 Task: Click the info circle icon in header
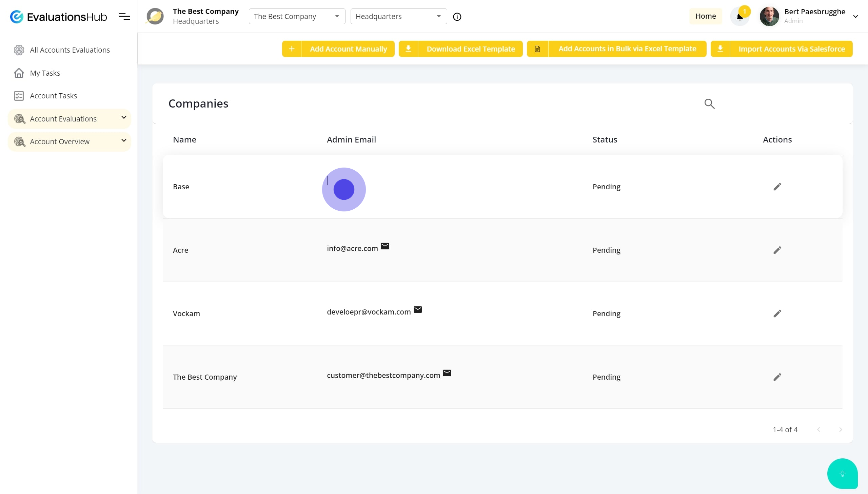[x=457, y=17]
